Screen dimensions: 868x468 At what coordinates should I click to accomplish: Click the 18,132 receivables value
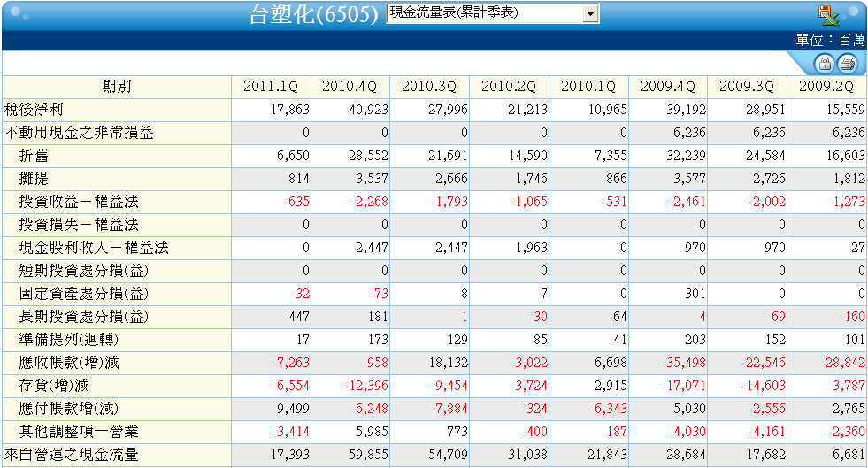click(x=449, y=363)
